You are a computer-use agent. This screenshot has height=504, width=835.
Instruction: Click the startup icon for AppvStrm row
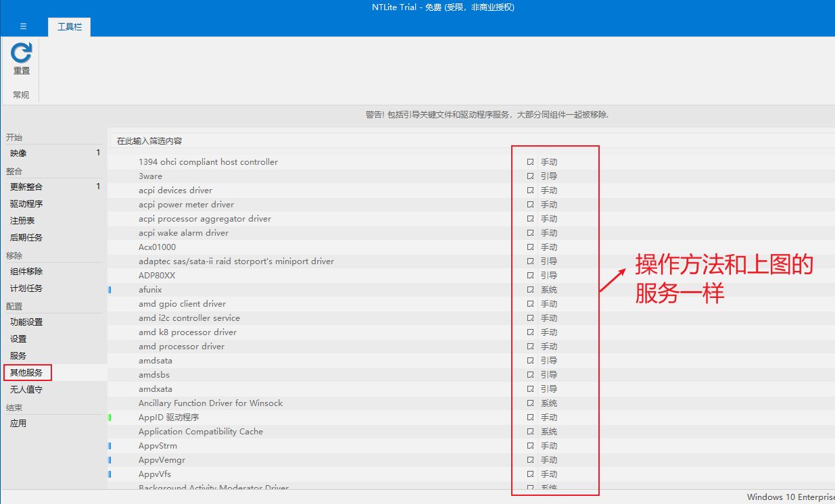[531, 446]
